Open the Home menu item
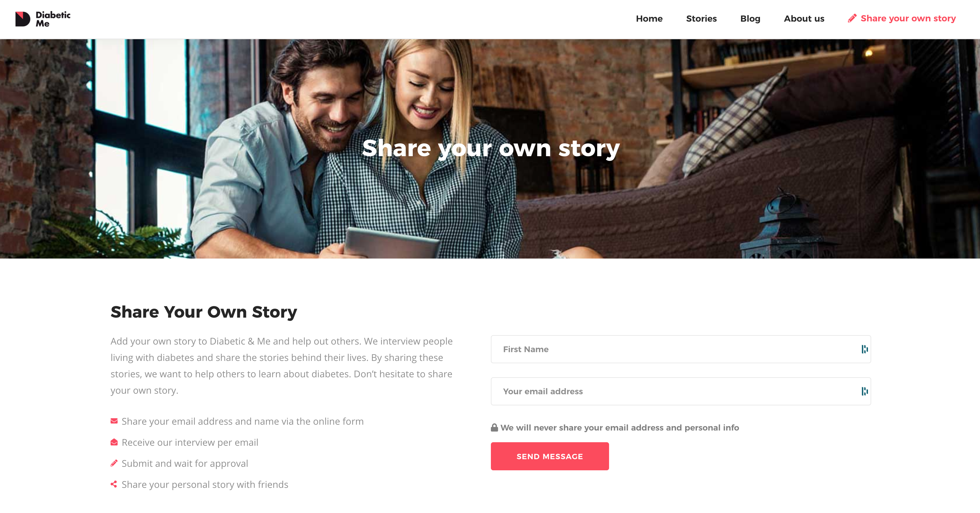 (649, 19)
